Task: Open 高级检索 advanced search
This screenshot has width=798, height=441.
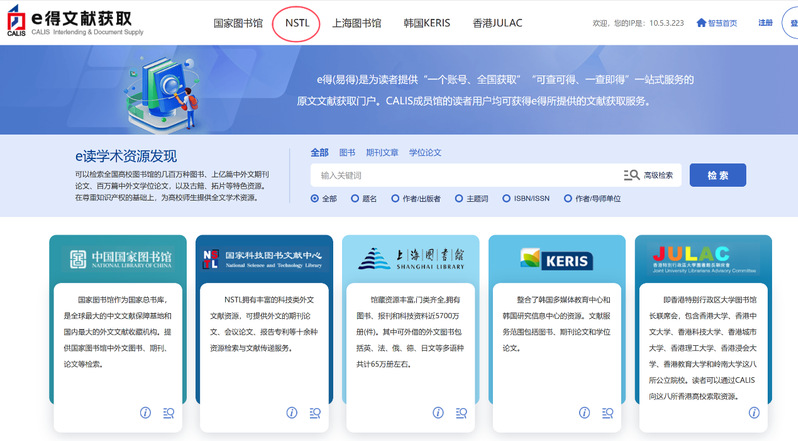Action: point(648,175)
